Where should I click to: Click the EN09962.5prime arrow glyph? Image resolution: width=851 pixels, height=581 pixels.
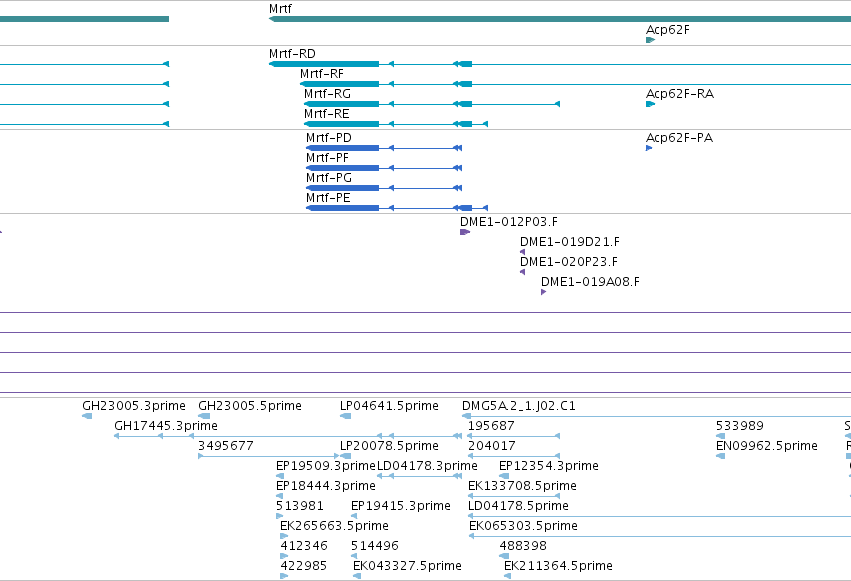720,456
